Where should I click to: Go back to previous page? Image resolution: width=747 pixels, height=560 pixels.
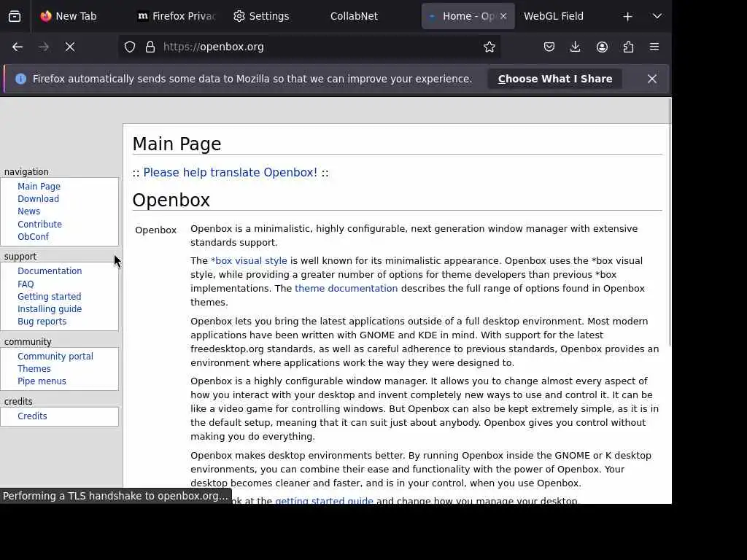pos(18,47)
